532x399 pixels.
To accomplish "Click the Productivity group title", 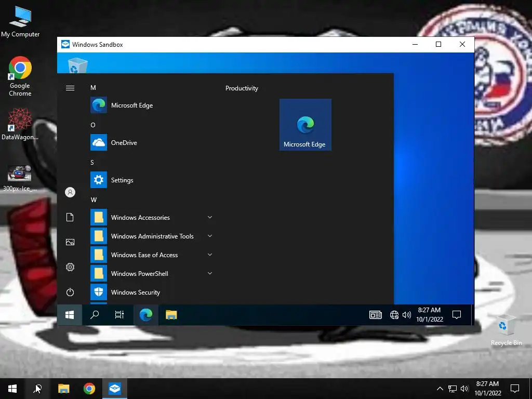I will pos(242,88).
